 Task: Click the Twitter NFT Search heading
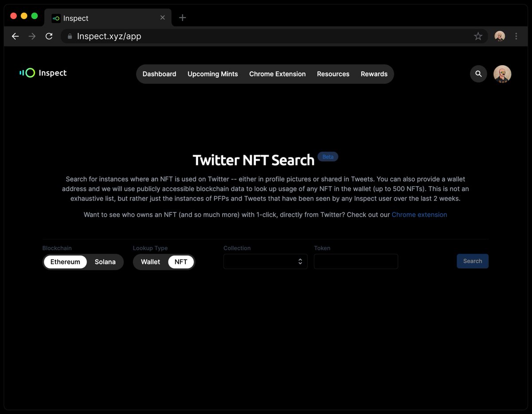tap(254, 160)
